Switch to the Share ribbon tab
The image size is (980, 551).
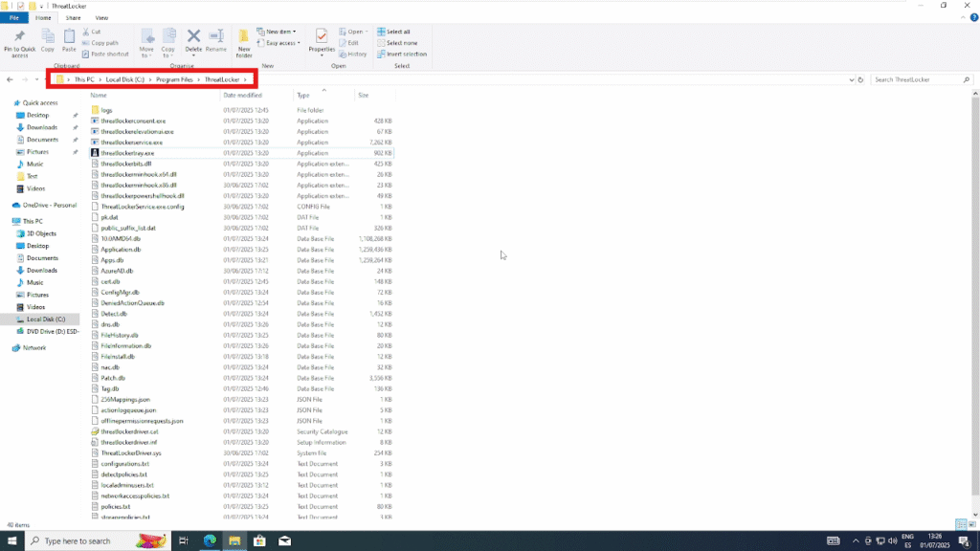(73, 17)
